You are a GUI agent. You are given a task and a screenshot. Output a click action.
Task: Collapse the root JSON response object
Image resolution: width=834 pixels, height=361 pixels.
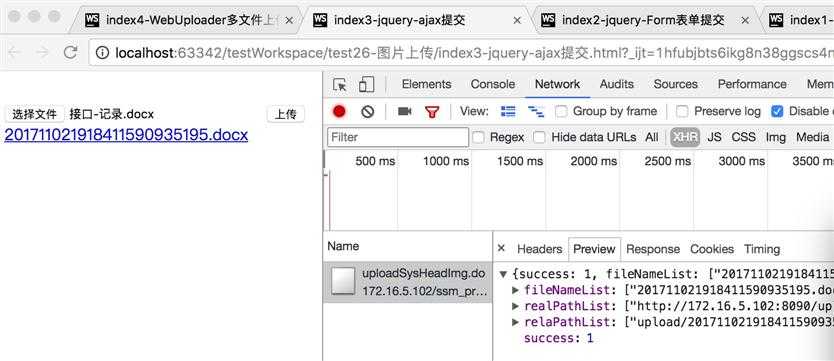[503, 274]
